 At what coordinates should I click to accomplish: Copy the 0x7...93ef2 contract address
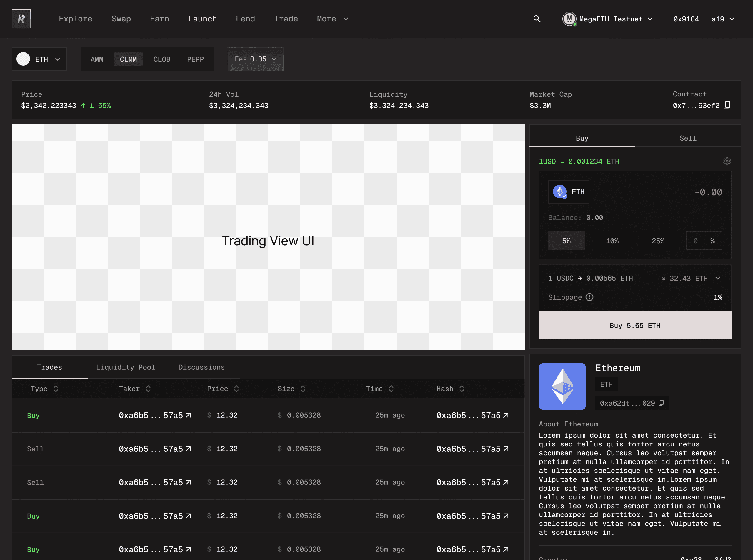click(x=727, y=105)
